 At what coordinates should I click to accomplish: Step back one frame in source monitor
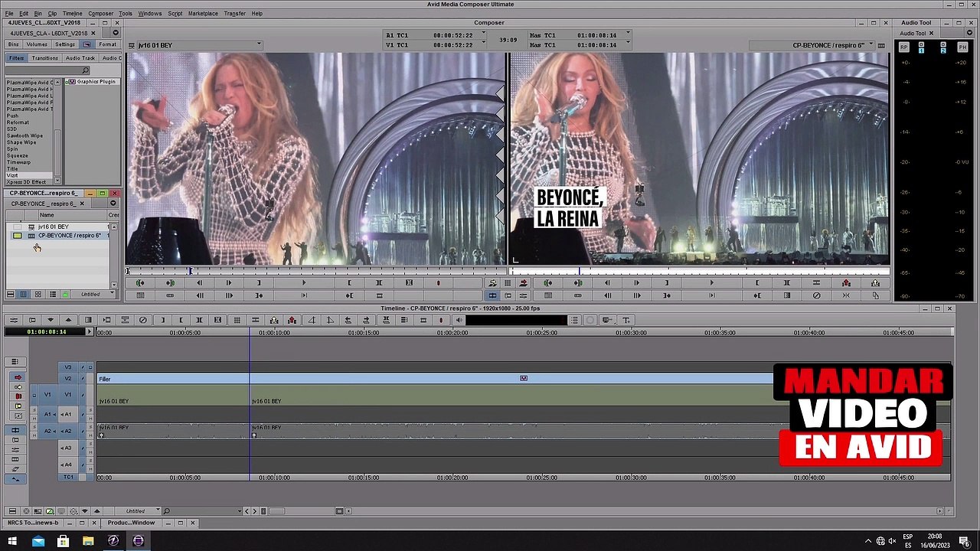pos(199,283)
